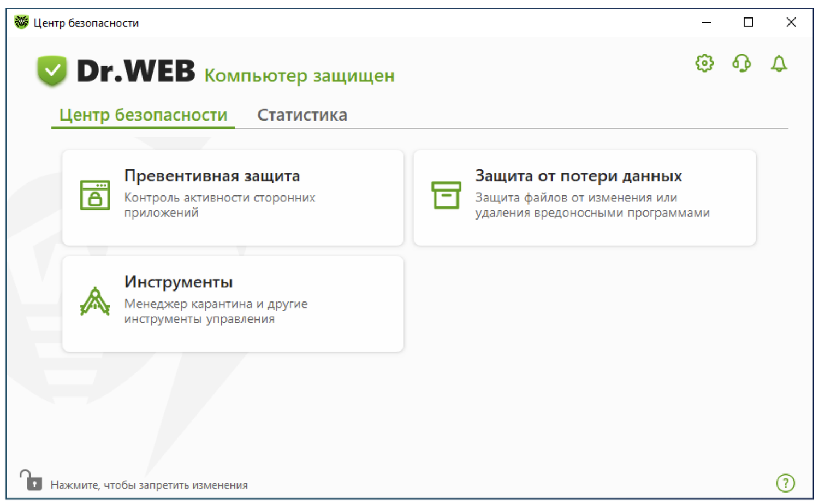Click the 'Компьютер защищен' status text
The width and height of the screenshot is (819, 504).
(299, 75)
